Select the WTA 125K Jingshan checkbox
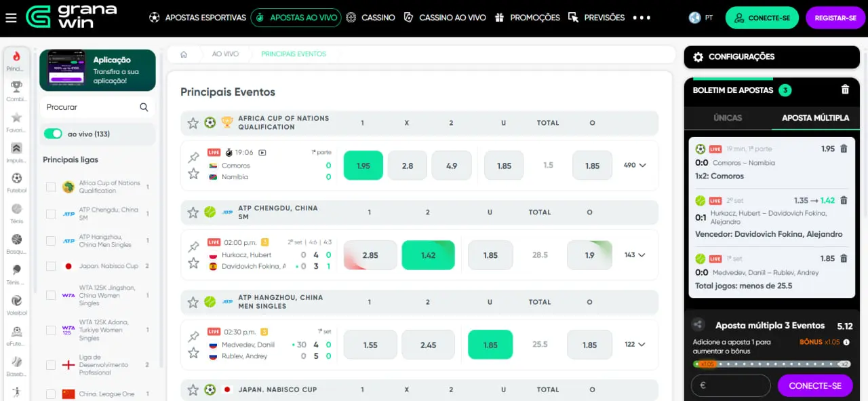 pyautogui.click(x=51, y=296)
